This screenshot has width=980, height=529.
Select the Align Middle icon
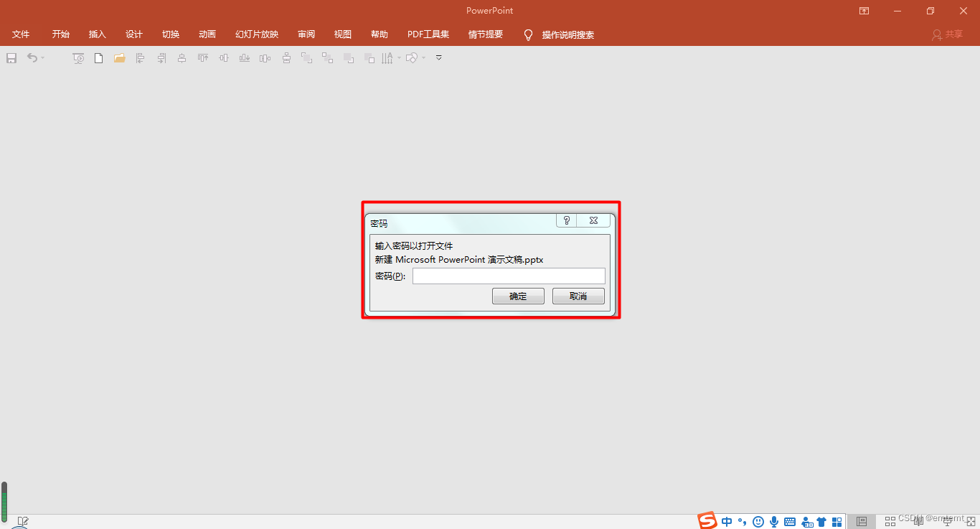click(x=224, y=58)
